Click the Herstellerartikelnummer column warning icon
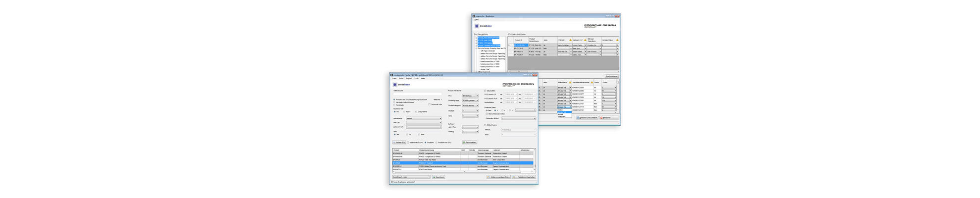Screen dimensions: 980x198 tap(591, 82)
